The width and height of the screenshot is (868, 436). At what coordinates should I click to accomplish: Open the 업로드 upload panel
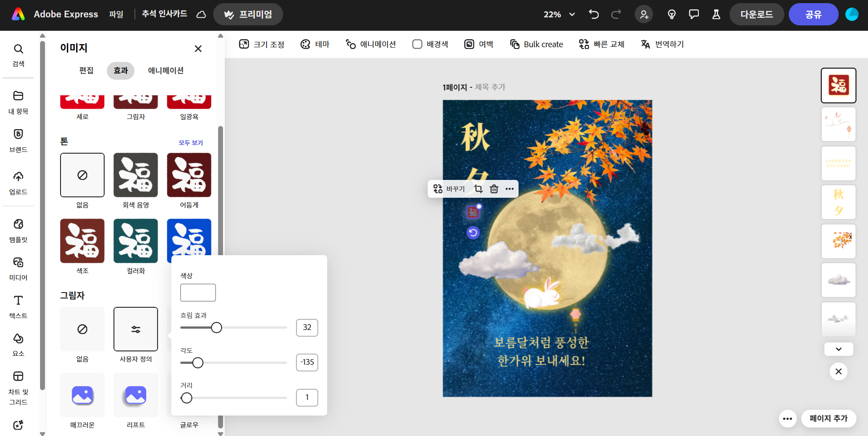(18, 183)
